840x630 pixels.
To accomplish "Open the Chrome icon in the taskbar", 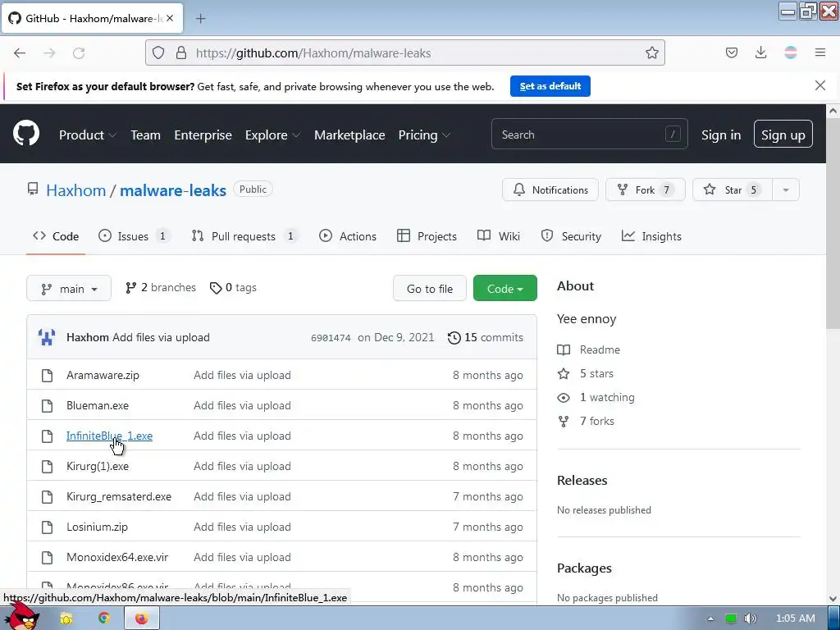I will [x=104, y=619].
